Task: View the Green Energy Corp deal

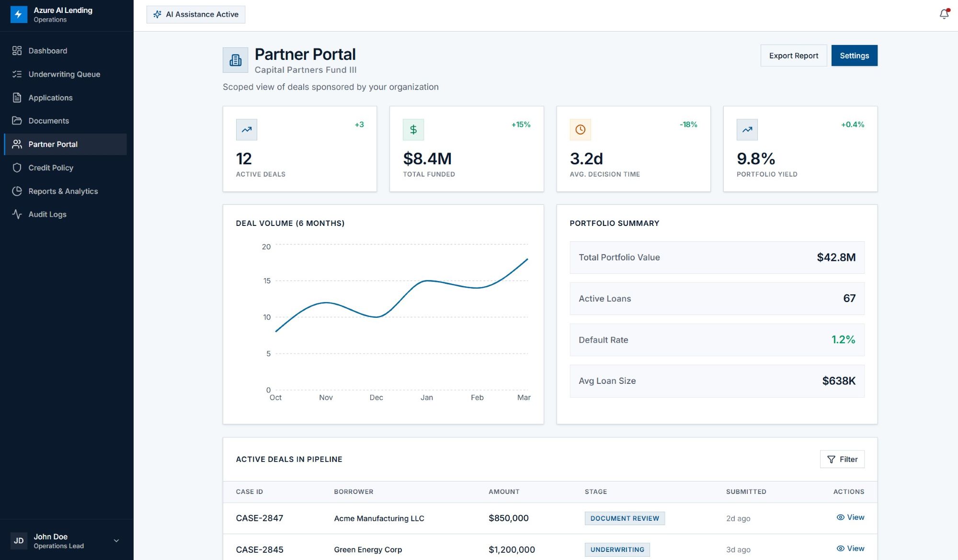Action: pyautogui.click(x=850, y=549)
